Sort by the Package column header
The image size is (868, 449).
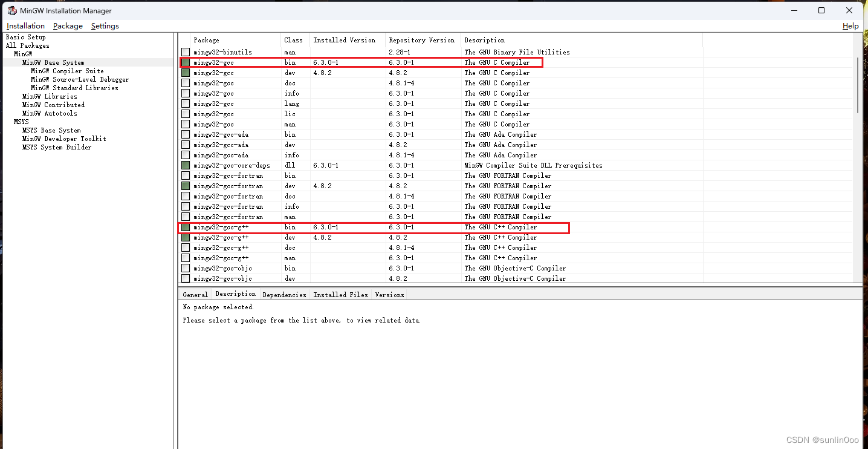(x=236, y=40)
